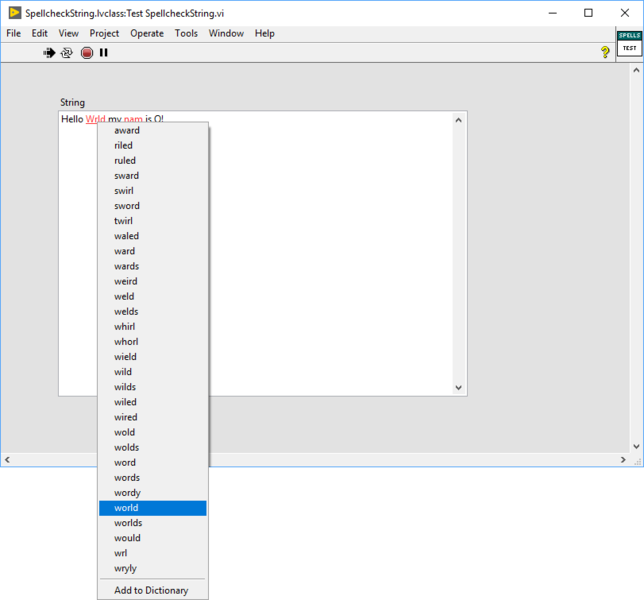
Task: Open the Operate menu
Action: [x=147, y=33]
